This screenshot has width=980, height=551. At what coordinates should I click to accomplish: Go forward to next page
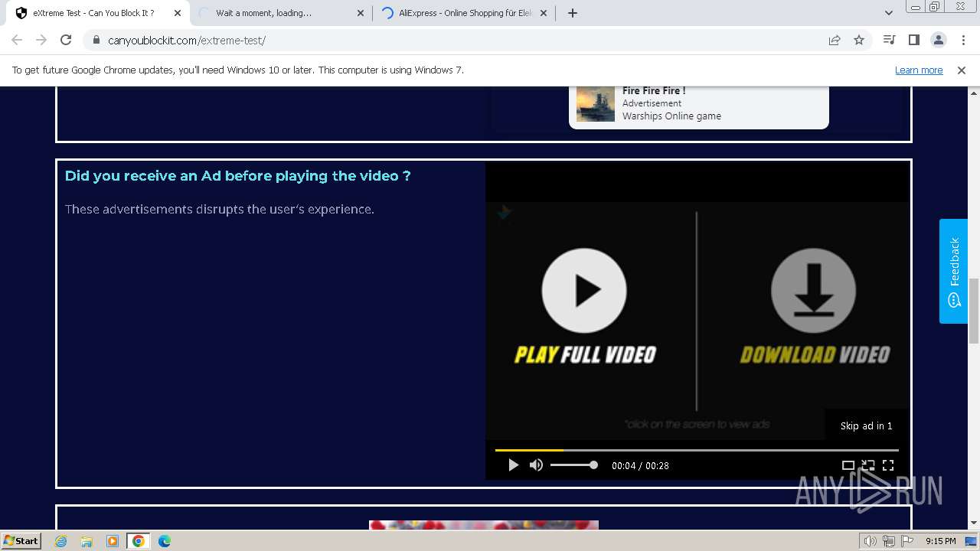41,40
